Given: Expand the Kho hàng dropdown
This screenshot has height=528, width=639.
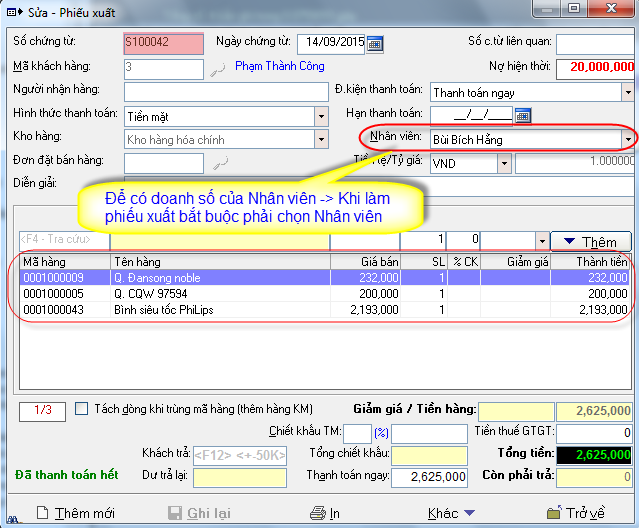Looking at the screenshot, I should coord(320,139).
